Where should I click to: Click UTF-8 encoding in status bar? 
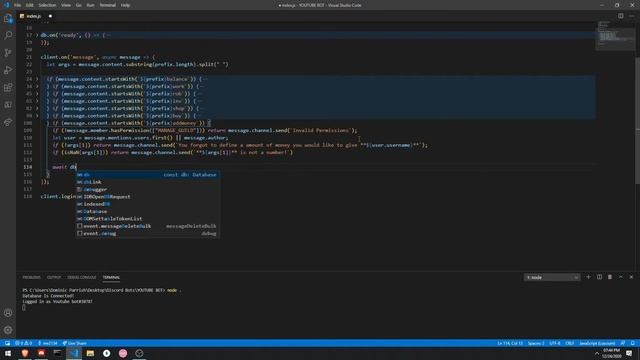coord(555,343)
